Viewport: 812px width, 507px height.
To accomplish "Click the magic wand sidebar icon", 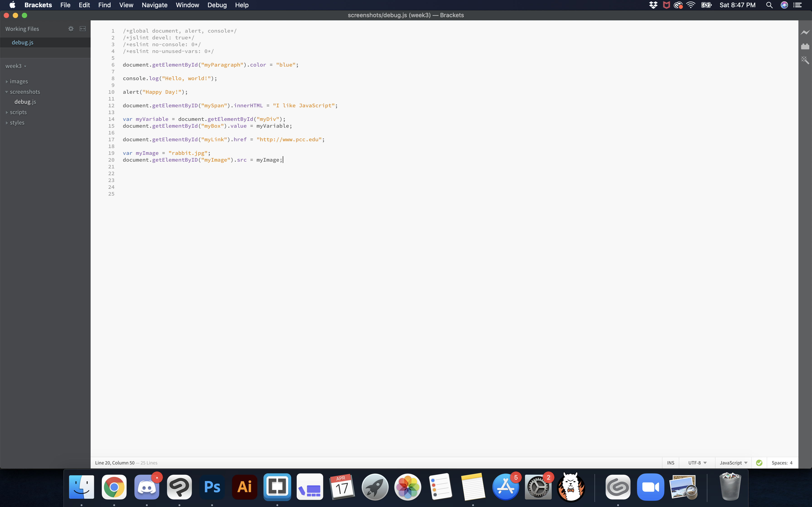I will (x=805, y=60).
